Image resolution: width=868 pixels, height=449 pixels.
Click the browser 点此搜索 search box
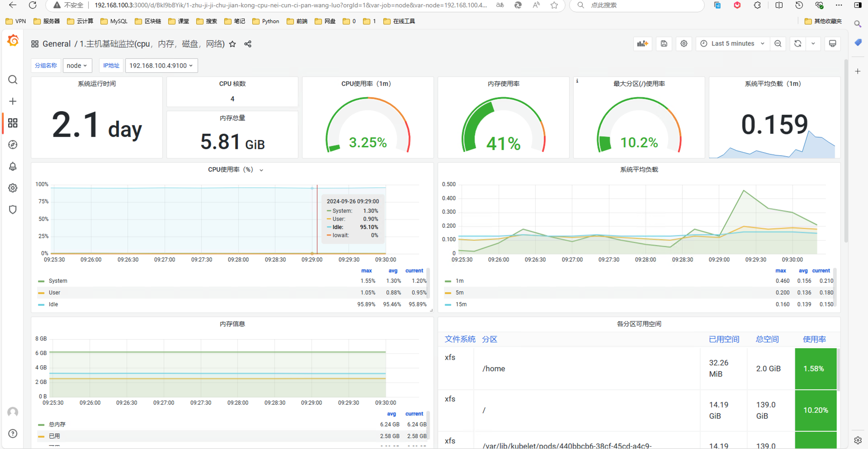pos(637,5)
